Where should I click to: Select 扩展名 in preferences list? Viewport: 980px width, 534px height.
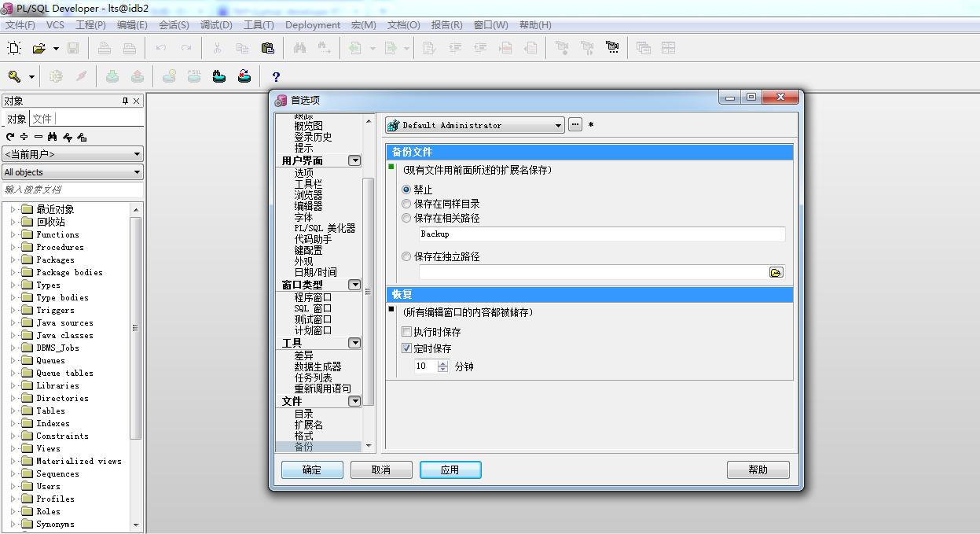point(308,425)
